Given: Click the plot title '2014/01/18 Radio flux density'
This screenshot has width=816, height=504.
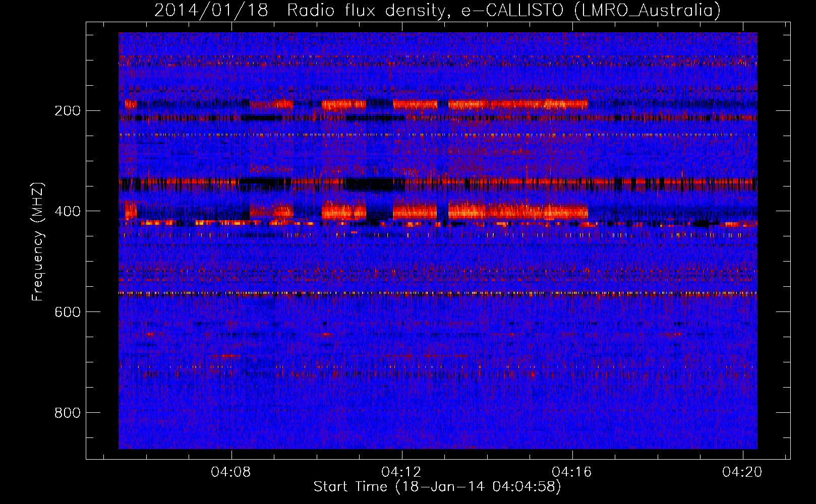Looking at the screenshot, I should coord(437,10).
